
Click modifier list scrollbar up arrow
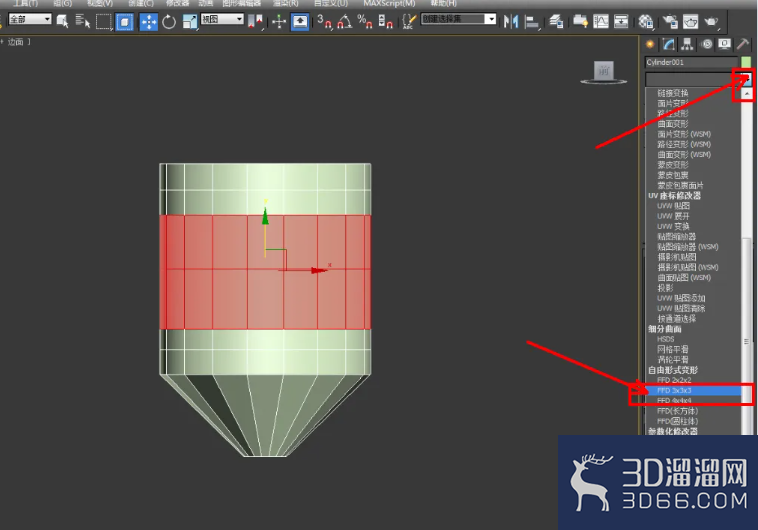tap(747, 93)
